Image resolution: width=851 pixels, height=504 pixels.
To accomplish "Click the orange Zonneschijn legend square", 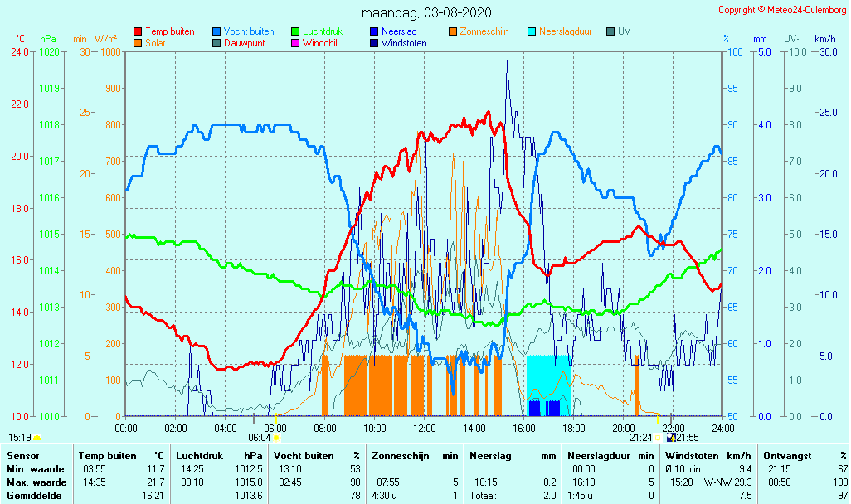I will tap(453, 31).
